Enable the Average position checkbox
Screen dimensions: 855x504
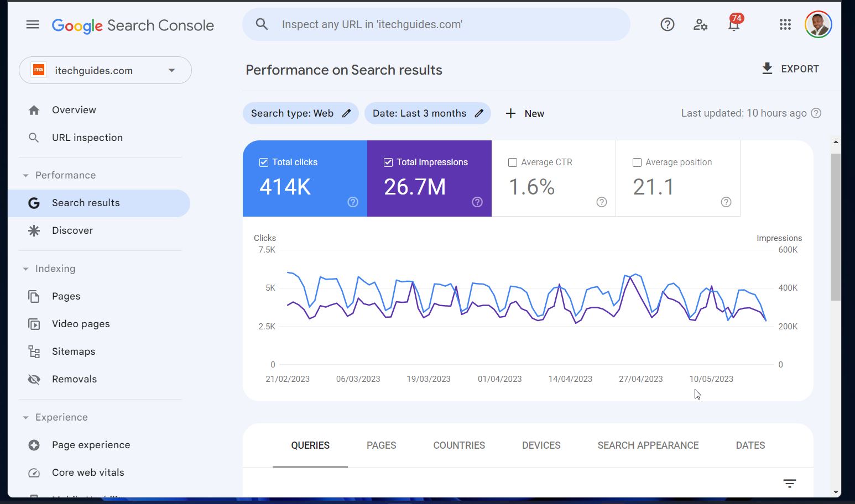point(637,162)
